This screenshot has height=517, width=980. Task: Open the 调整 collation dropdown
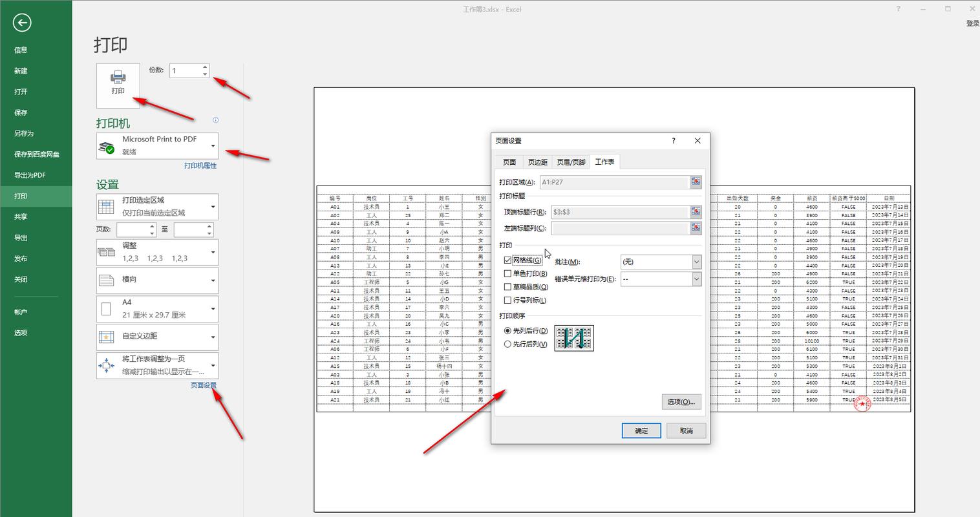click(157, 252)
